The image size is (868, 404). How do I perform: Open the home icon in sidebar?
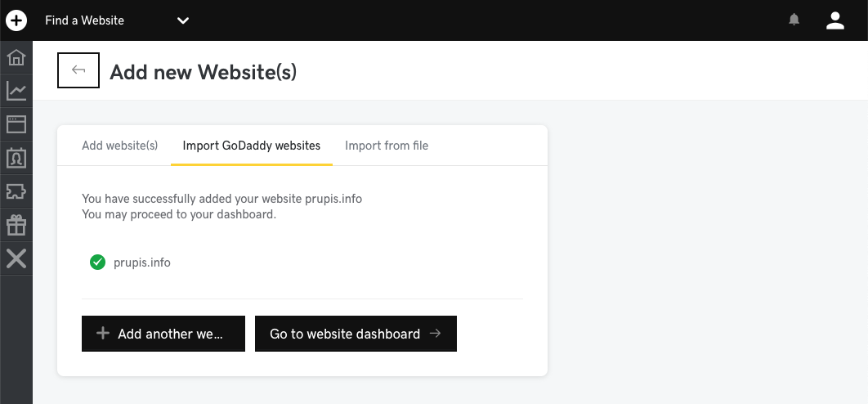tap(16, 58)
